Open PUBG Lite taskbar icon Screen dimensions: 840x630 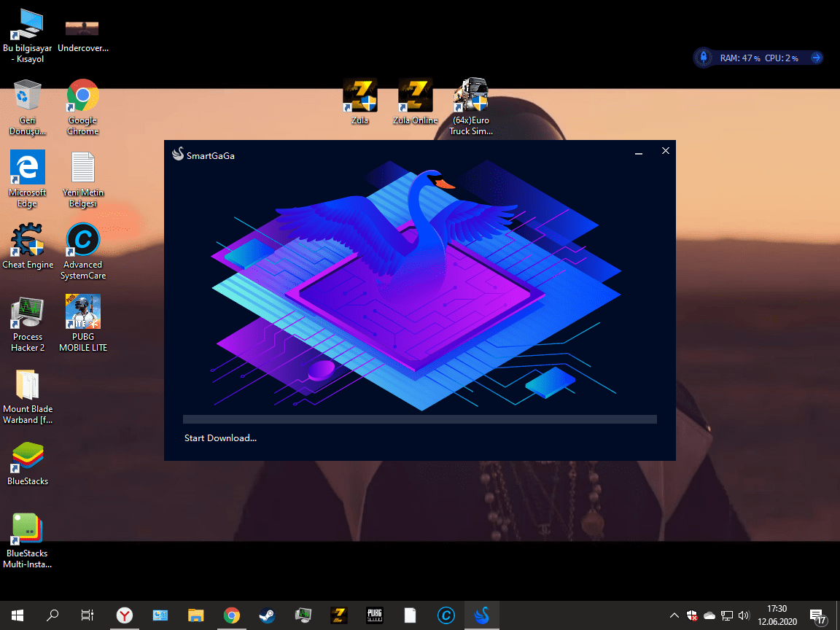click(375, 615)
